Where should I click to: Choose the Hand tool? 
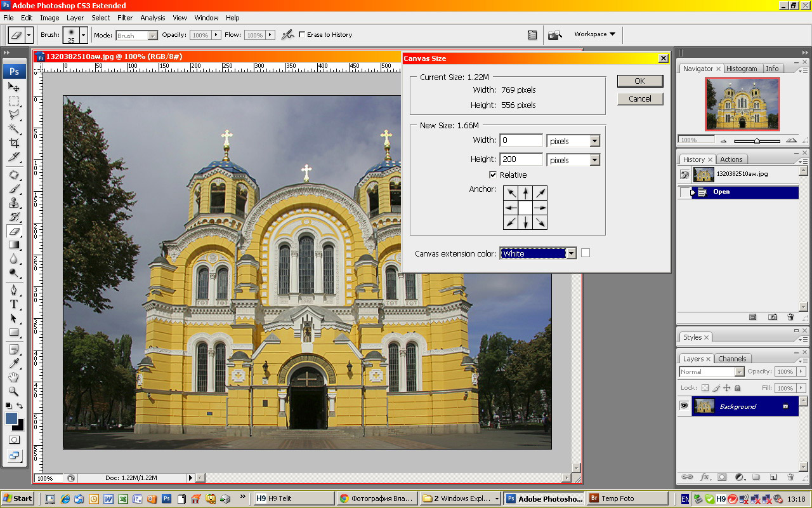pos(14,377)
